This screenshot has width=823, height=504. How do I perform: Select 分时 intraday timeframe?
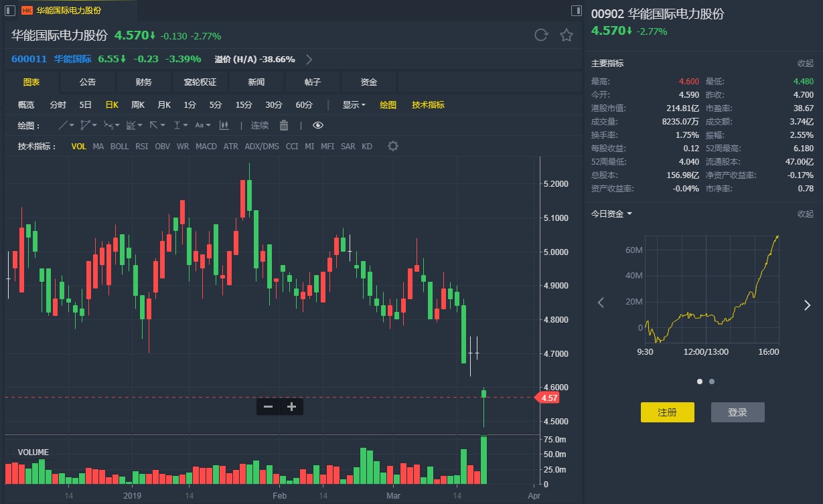click(x=58, y=105)
